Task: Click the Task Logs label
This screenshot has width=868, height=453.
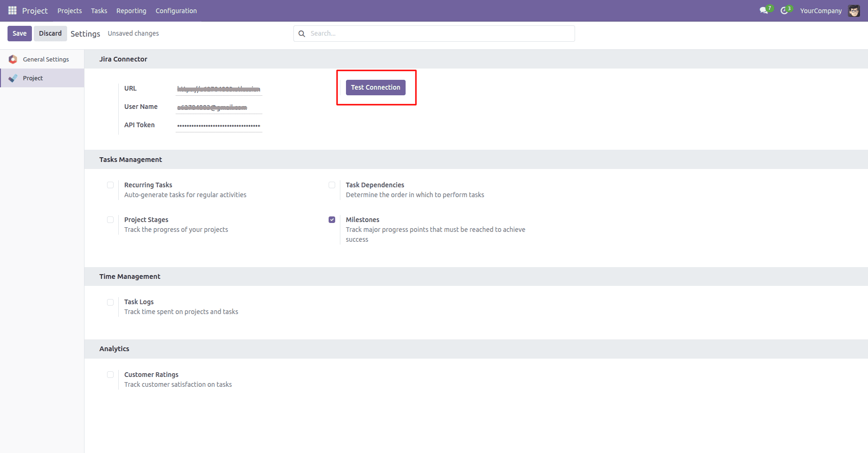Action: point(139,302)
